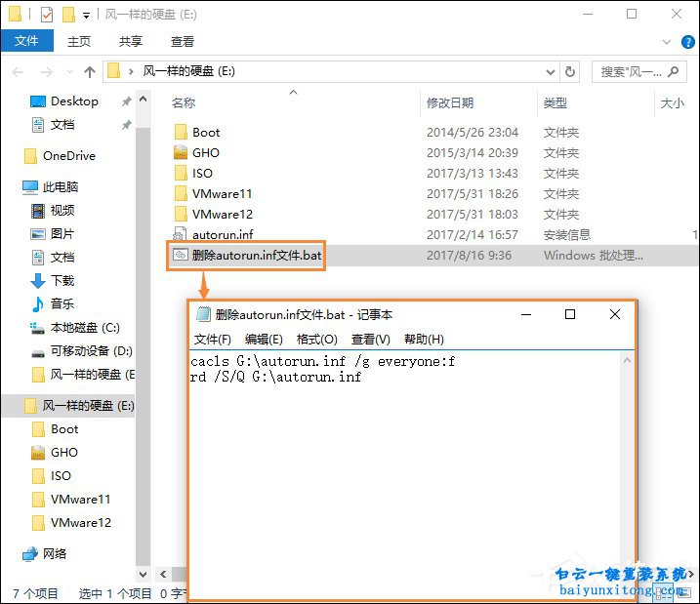Open 网络 in navigation pane
Screen dimensions: 700x604
coord(54,553)
